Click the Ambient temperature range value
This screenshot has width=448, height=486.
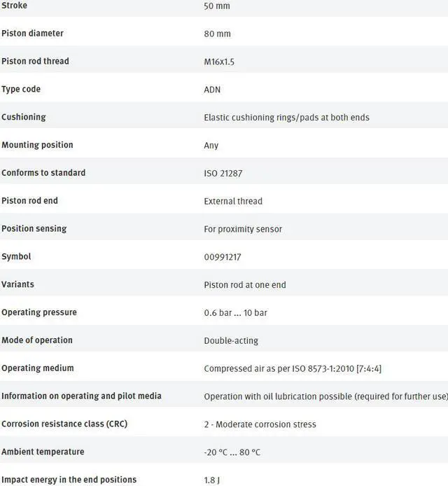tap(232, 452)
